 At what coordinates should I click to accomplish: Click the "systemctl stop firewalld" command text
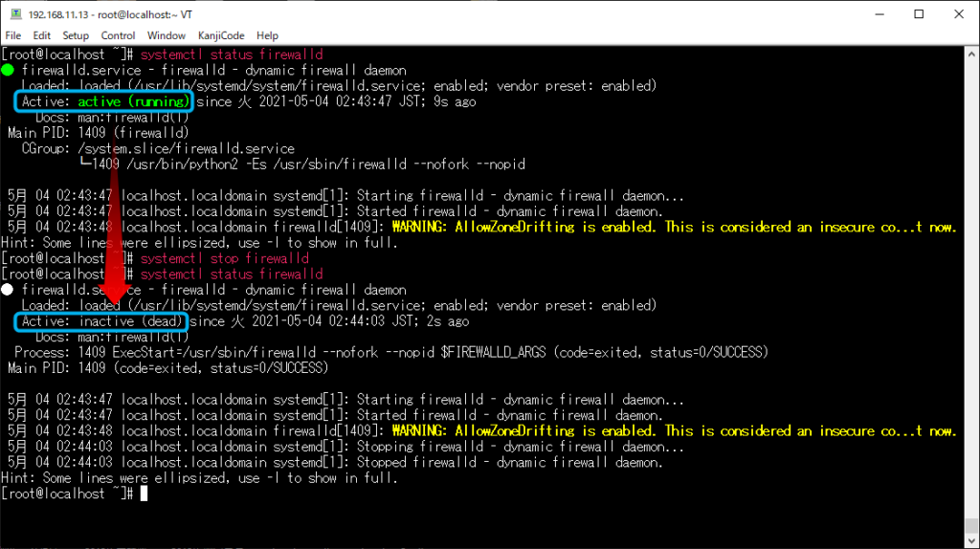click(224, 258)
